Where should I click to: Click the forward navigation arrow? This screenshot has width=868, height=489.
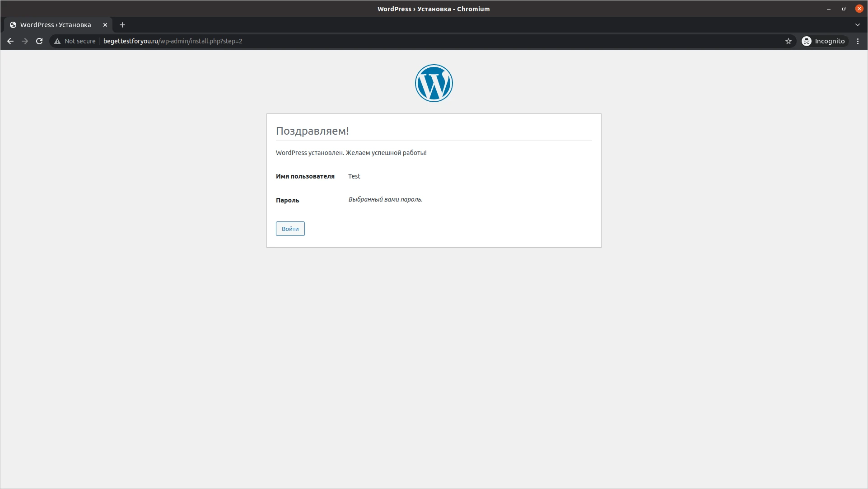coord(25,41)
